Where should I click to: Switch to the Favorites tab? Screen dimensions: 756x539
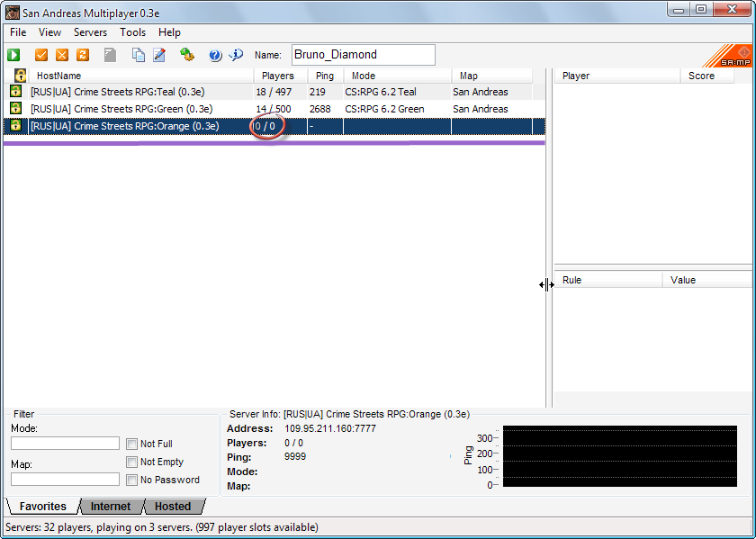click(42, 507)
